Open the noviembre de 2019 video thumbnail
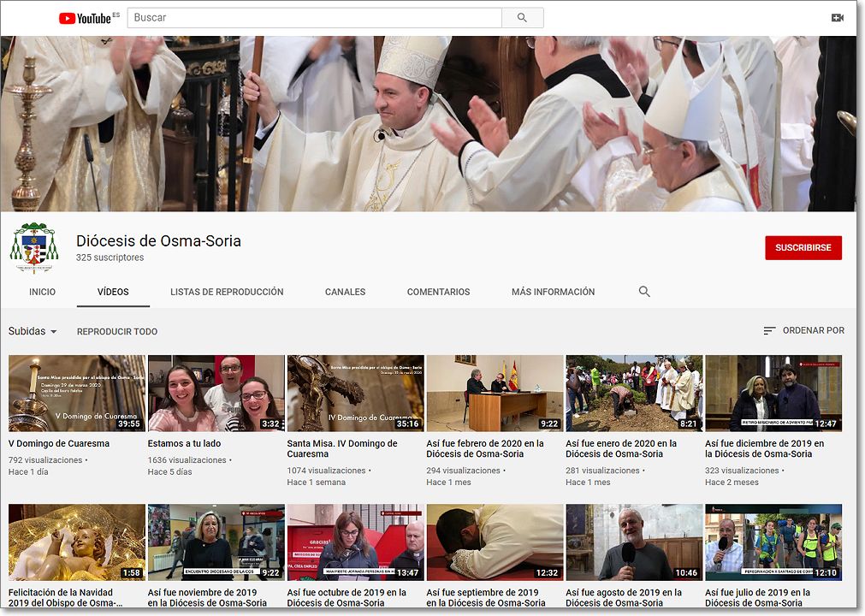This screenshot has height=616, width=865. 216,542
